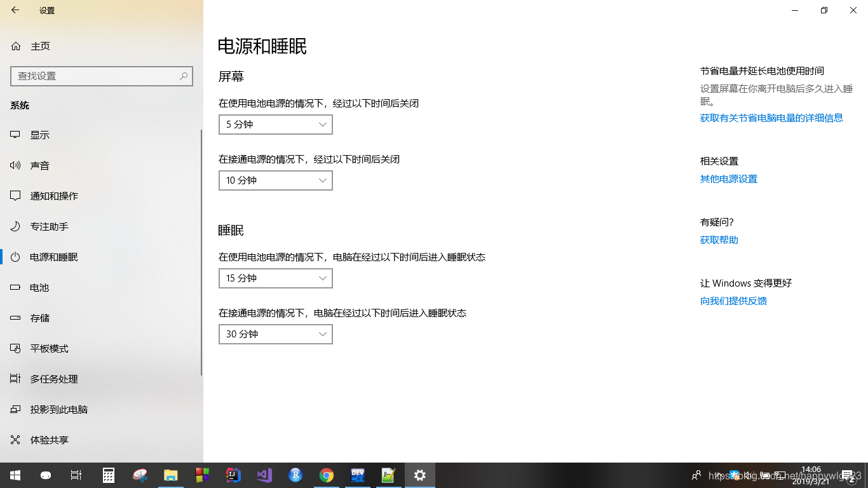Open the volume control in the system tray
This screenshot has height=488, width=868.
pos(749,475)
